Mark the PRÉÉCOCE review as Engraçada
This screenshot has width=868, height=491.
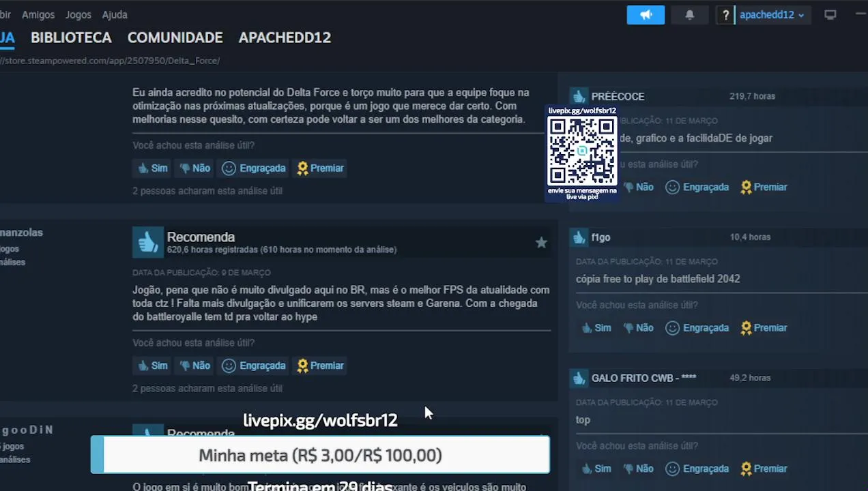[697, 187]
